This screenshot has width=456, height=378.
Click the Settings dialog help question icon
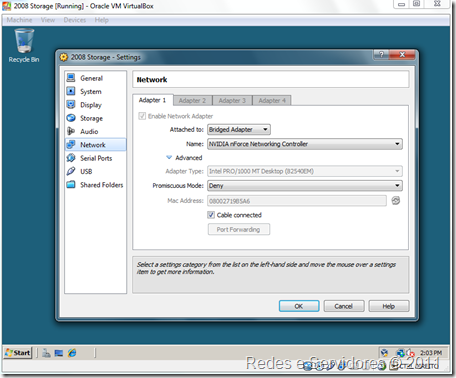pos(381,54)
